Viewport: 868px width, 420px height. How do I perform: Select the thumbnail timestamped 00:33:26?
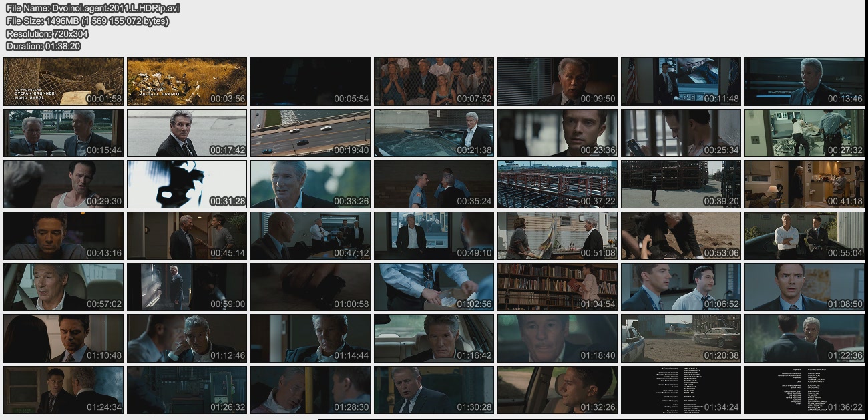[310, 184]
